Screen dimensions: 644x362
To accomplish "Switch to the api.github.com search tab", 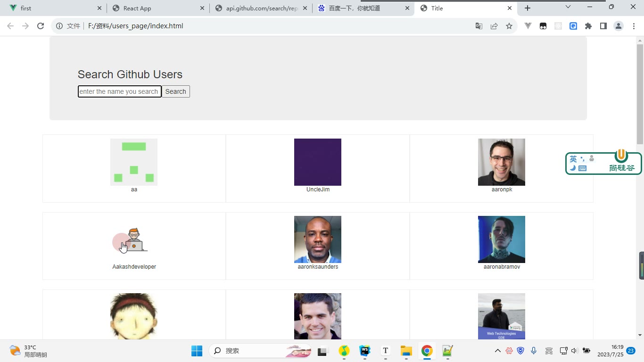I will click(x=260, y=8).
